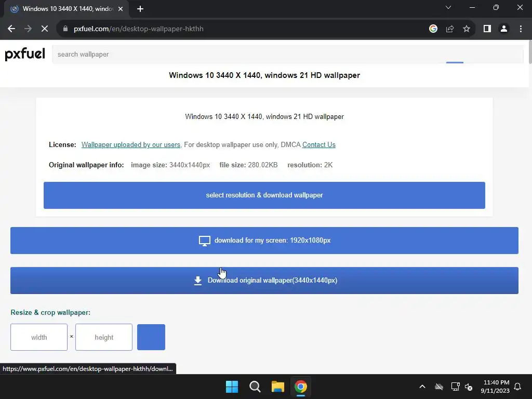
Task: Click the blue resize submit button
Action: pos(151,337)
